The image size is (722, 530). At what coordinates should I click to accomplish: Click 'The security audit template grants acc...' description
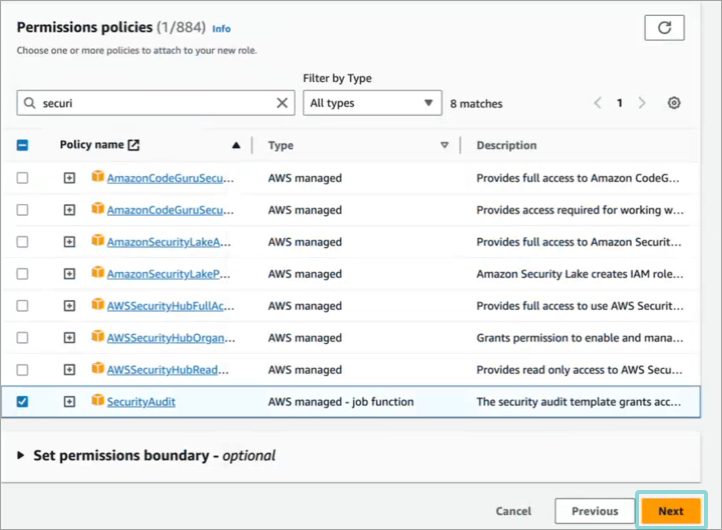(578, 402)
